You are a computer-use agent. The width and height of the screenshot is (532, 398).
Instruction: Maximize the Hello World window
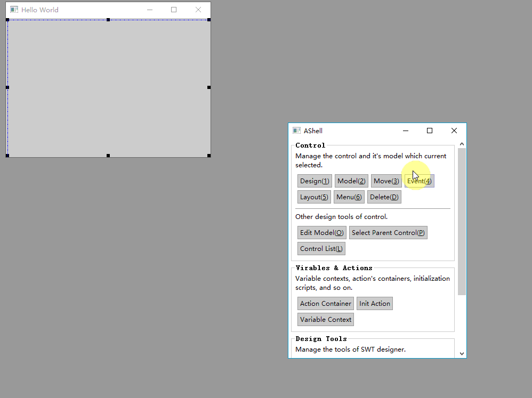(174, 10)
